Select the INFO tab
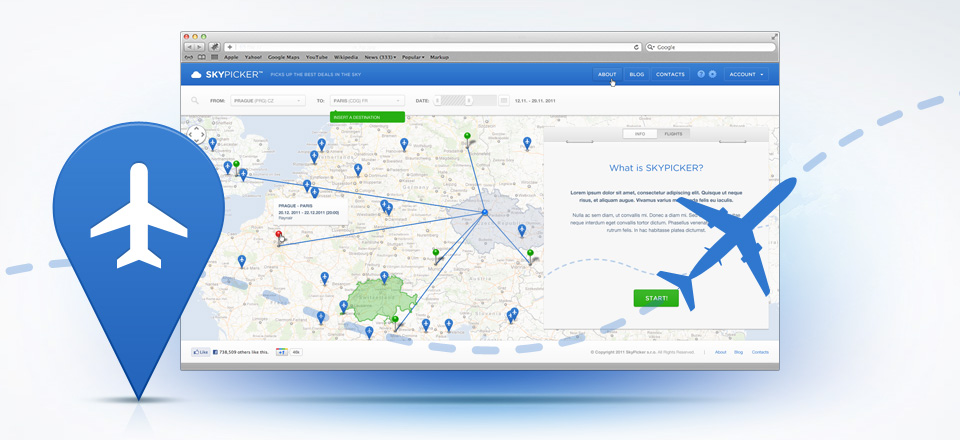Image resolution: width=960 pixels, height=440 pixels. [x=639, y=133]
